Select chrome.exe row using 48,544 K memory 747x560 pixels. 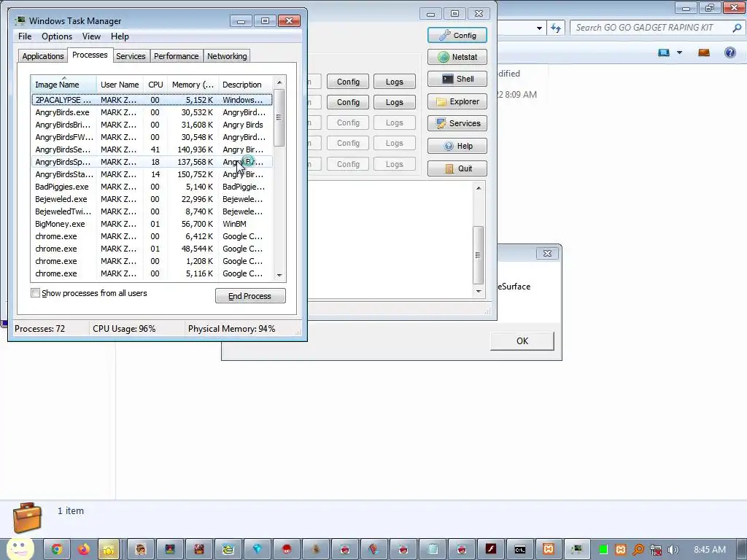(152, 249)
